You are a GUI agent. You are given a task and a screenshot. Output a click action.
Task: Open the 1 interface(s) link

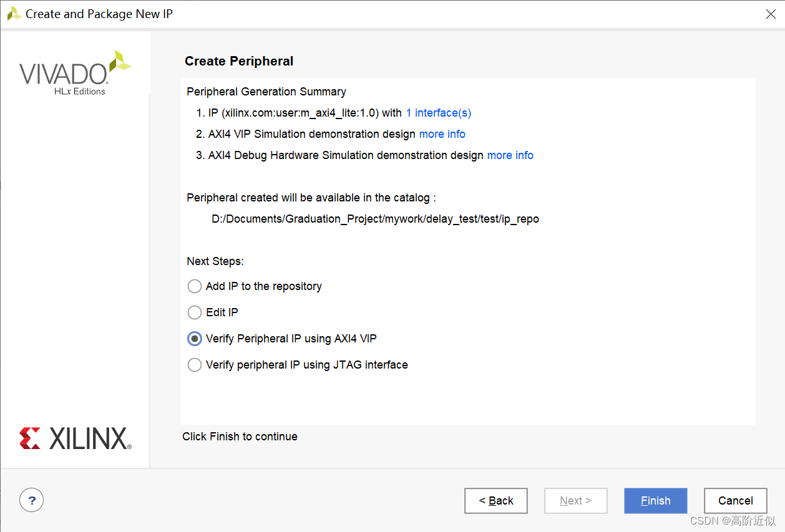[438, 113]
